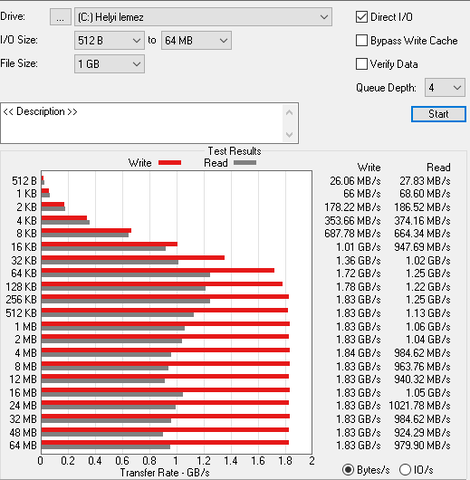Click the 1 MB row label
This screenshot has height=480, width=470.
pos(26,327)
